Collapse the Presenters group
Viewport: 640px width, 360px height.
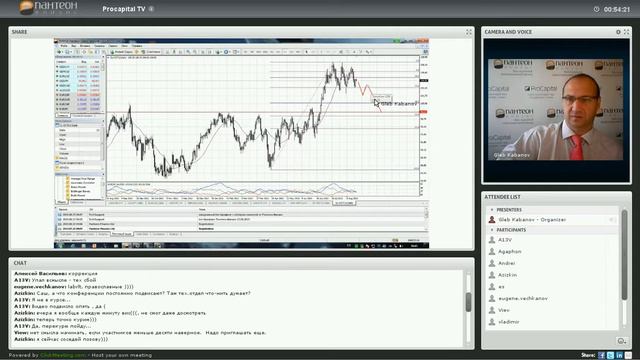click(x=492, y=210)
